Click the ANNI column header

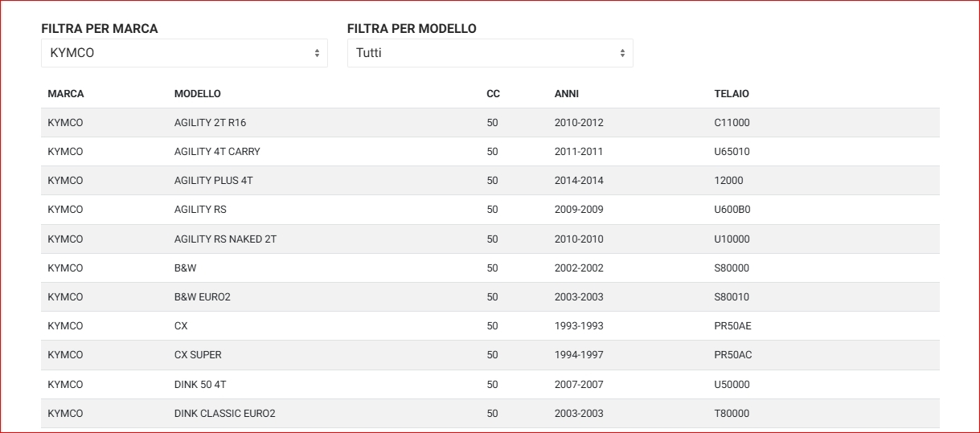click(567, 94)
